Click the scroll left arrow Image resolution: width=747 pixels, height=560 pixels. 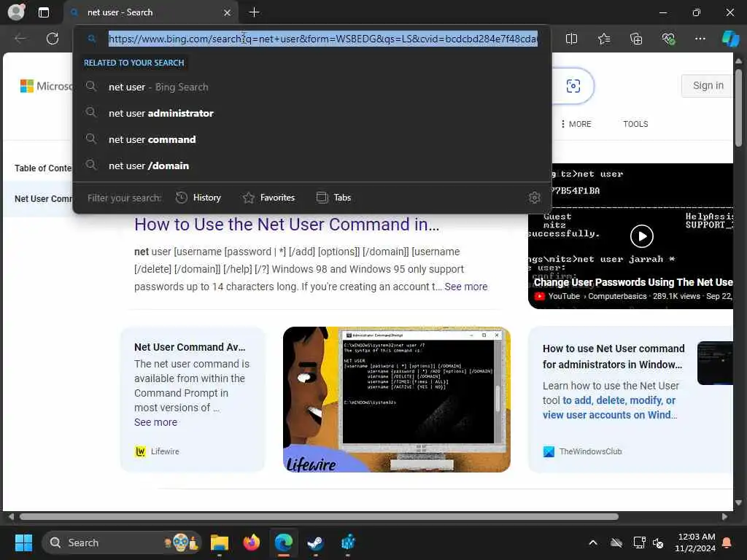coord(10,517)
